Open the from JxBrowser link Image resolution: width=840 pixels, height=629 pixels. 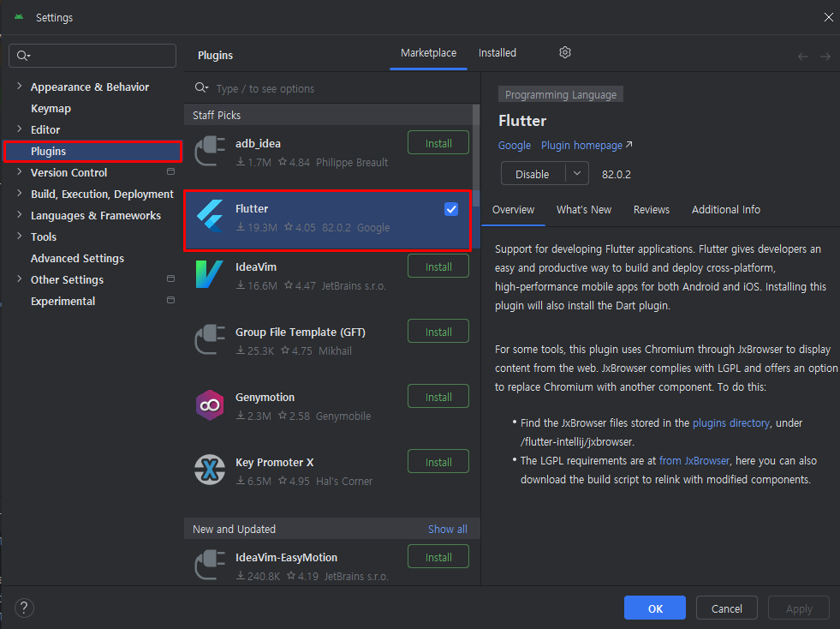coord(694,461)
